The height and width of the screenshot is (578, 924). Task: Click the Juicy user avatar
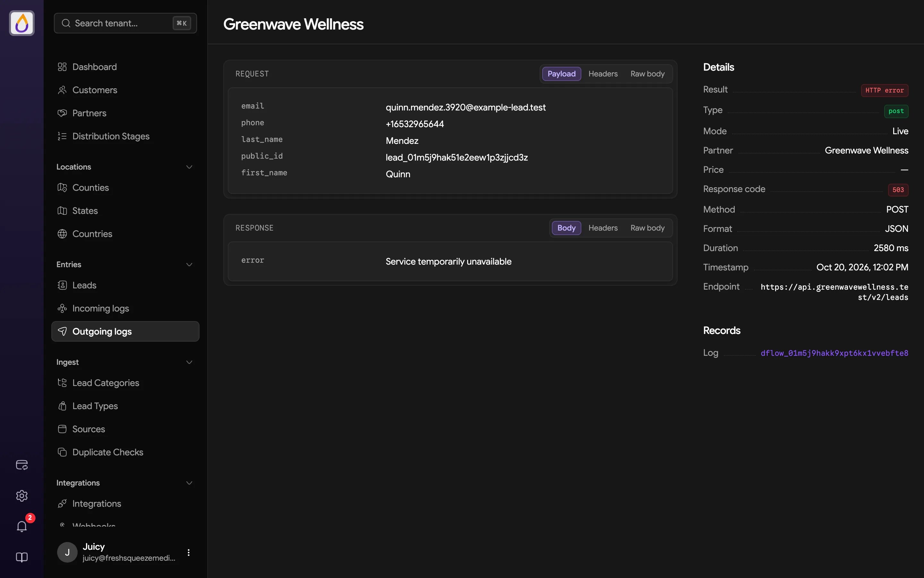67,552
